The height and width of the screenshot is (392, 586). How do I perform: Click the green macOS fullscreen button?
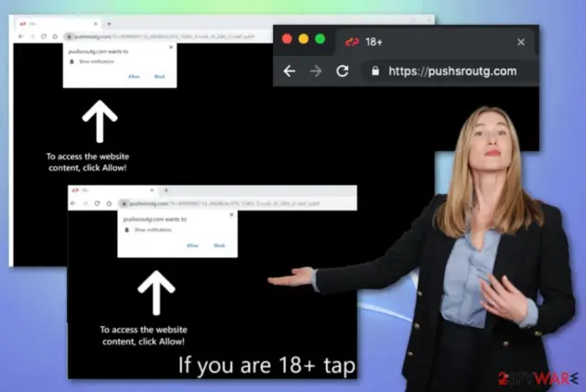[x=320, y=38]
